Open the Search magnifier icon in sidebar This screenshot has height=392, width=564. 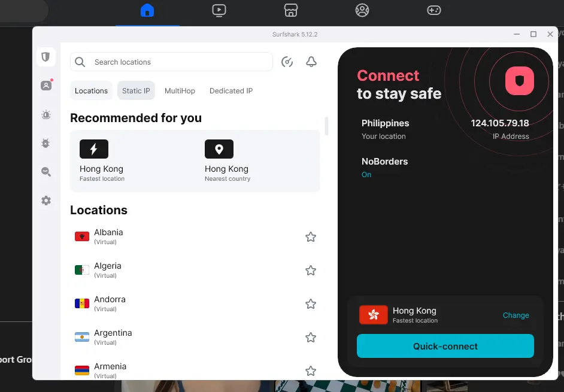[x=46, y=172]
